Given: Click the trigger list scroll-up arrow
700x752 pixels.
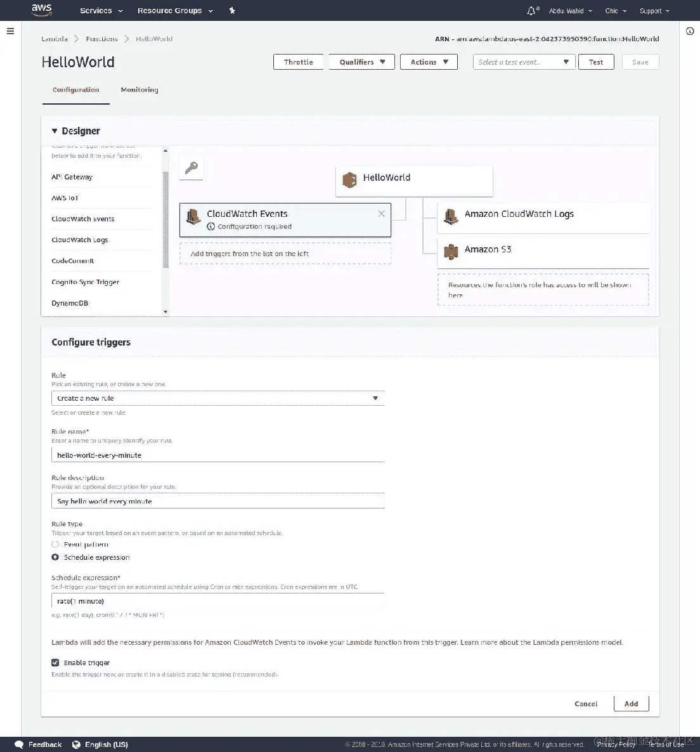Looking at the screenshot, I should [165, 151].
